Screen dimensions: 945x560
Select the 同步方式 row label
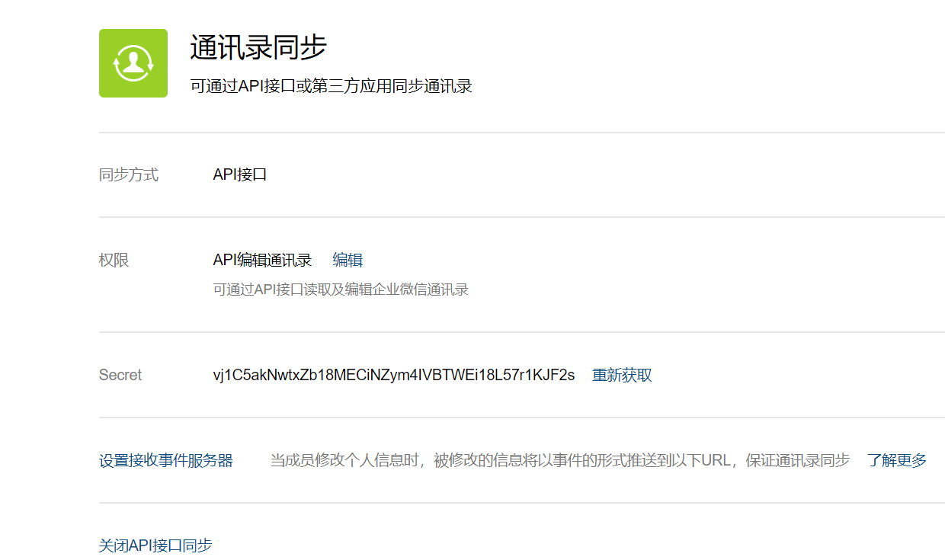(129, 175)
